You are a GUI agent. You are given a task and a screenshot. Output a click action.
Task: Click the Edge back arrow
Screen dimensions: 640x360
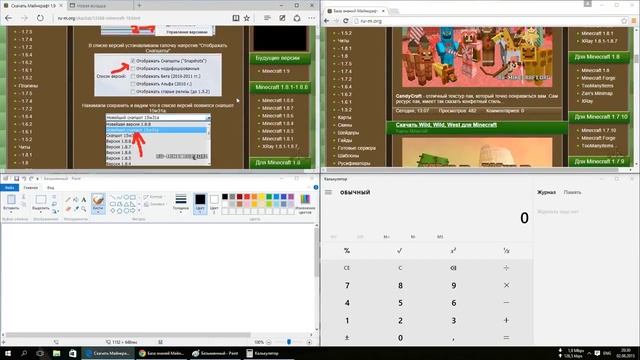[x=9, y=18]
